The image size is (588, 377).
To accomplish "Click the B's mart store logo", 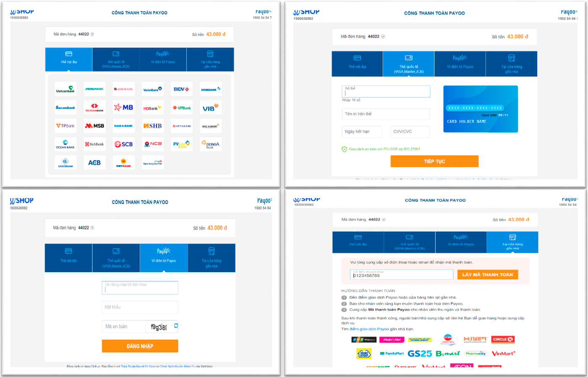I will 447,353.
